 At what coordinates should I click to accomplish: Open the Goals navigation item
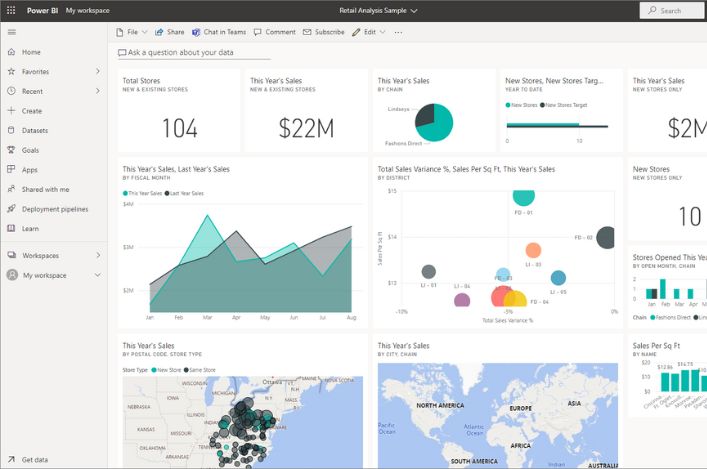pyautogui.click(x=54, y=150)
